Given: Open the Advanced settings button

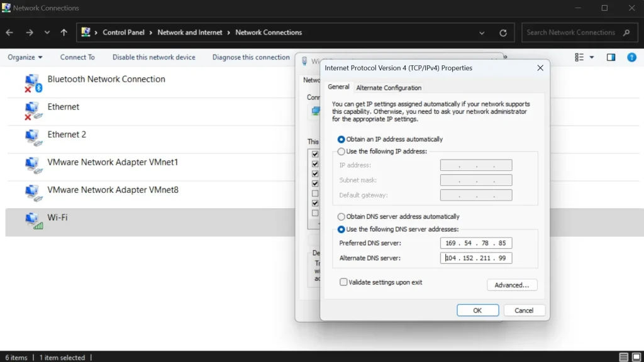Looking at the screenshot, I should click(x=511, y=285).
